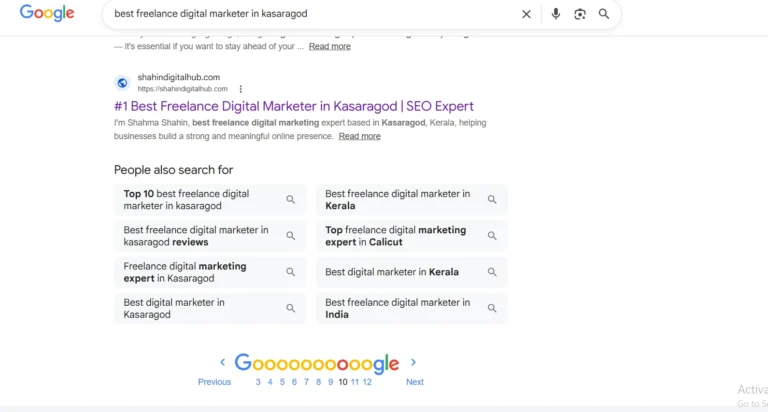The width and height of the screenshot is (768, 412).
Task: Focus the search input field
Action: point(313,14)
